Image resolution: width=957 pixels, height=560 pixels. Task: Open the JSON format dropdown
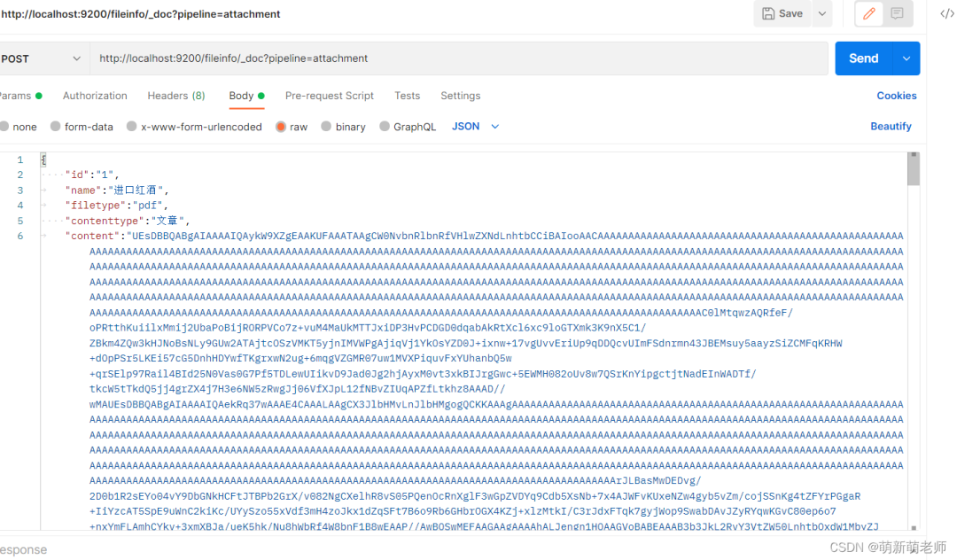click(x=474, y=126)
